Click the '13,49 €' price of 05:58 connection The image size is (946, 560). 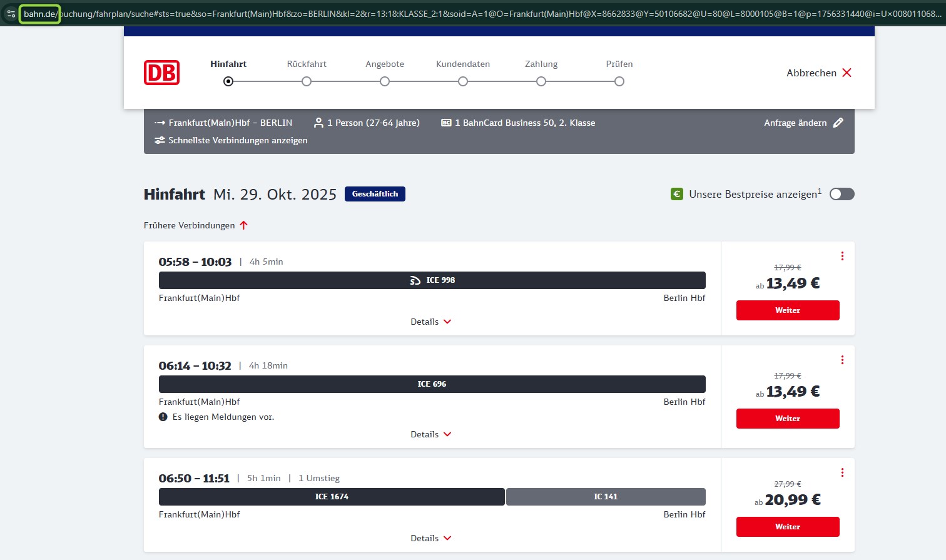793,283
